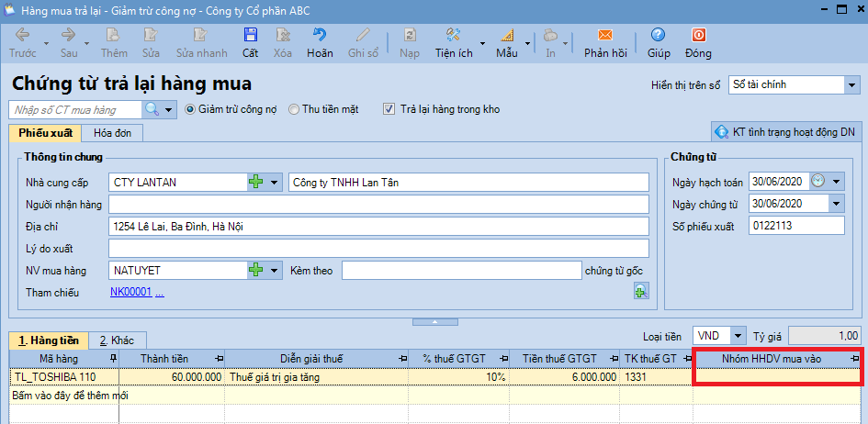The height and width of the screenshot is (424, 868).
Task: Select the 60.000.000 amount cell
Action: [172, 377]
